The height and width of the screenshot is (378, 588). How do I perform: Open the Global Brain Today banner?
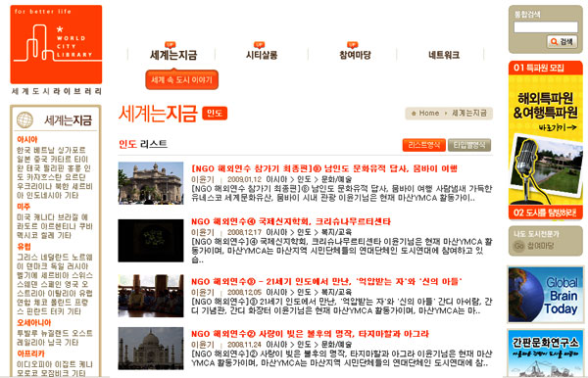pos(546,295)
